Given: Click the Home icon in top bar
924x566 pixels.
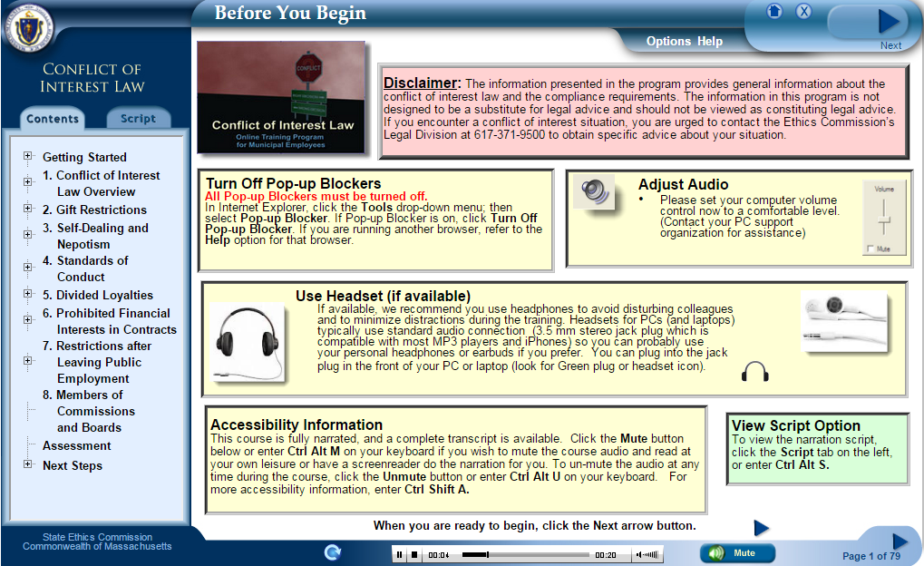Looking at the screenshot, I should 774,11.
